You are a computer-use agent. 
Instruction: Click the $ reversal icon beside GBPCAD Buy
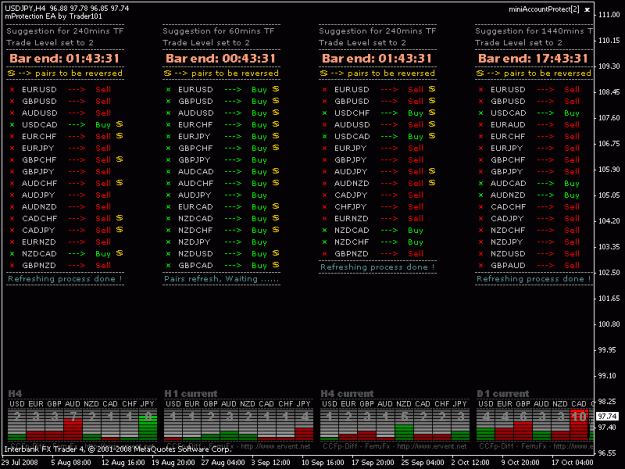[x=275, y=265]
